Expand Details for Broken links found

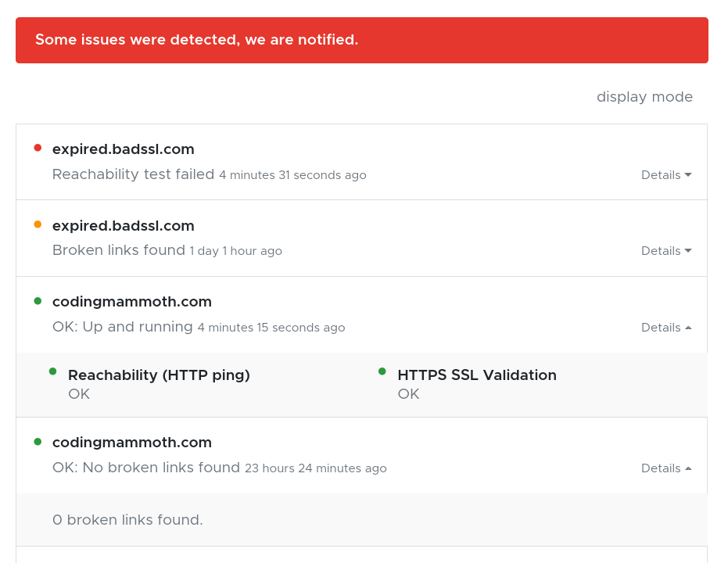coord(666,251)
